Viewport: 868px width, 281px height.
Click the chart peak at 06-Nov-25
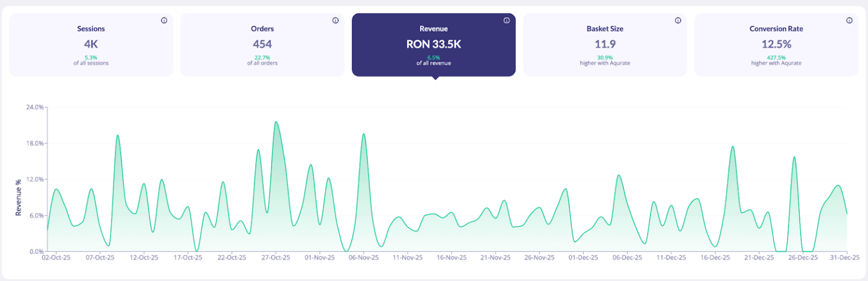(363, 134)
